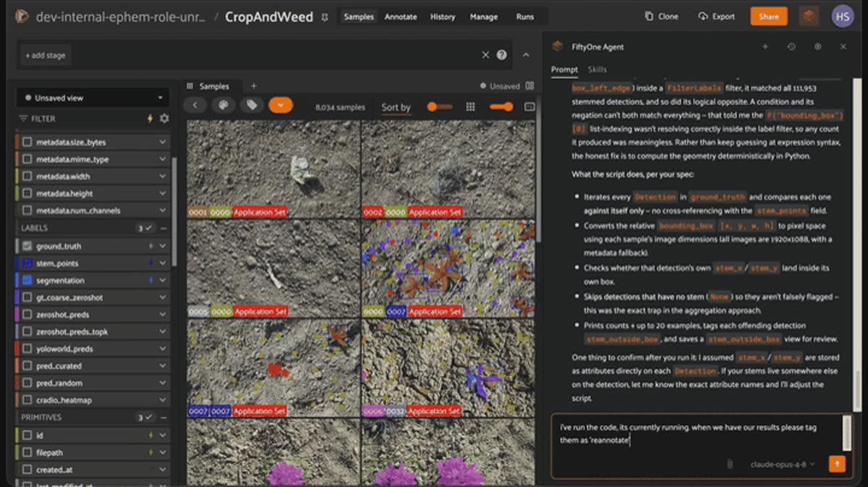Send the prompt to the agent
Viewport: 868px width, 487px height.
[x=837, y=464]
